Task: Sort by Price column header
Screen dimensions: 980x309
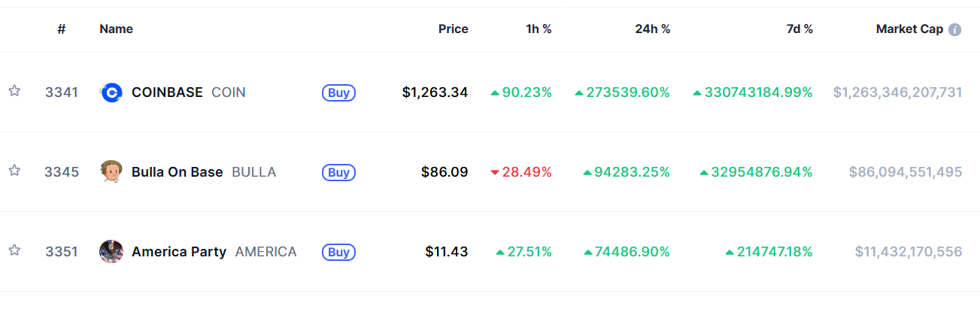Action: (454, 29)
